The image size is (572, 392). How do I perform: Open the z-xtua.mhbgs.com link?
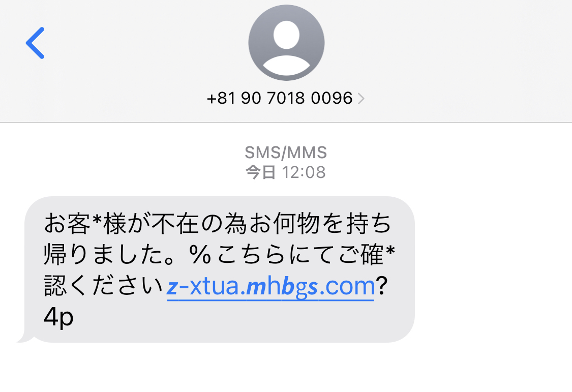click(270, 287)
